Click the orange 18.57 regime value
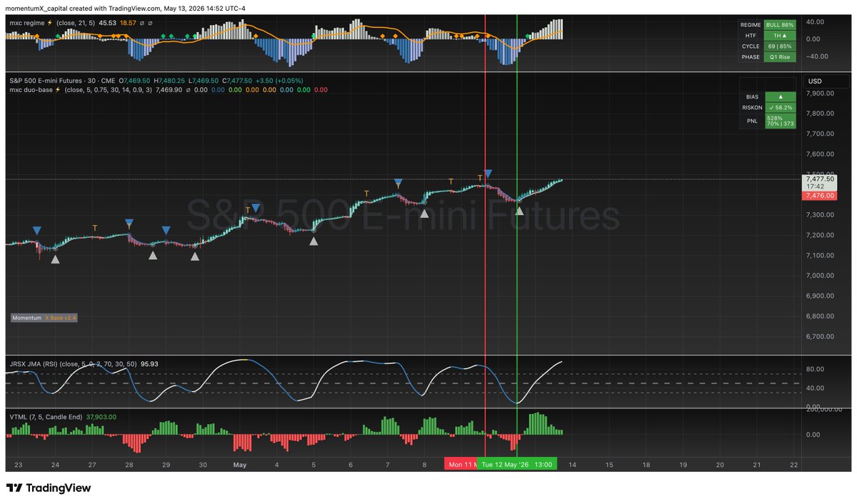857x504 pixels. (x=128, y=23)
